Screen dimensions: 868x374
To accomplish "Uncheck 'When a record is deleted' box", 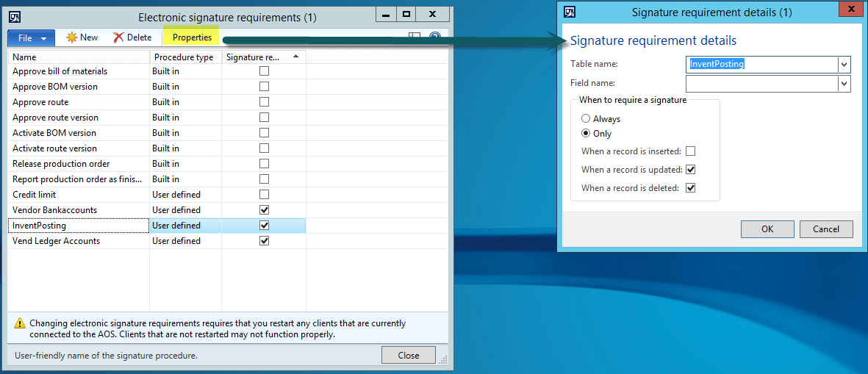I will tap(690, 188).
